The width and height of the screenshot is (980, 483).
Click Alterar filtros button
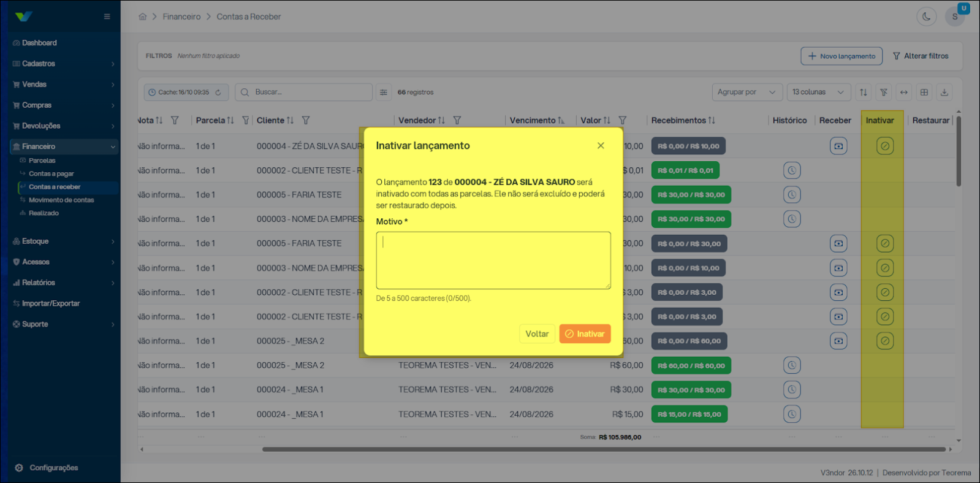point(921,56)
